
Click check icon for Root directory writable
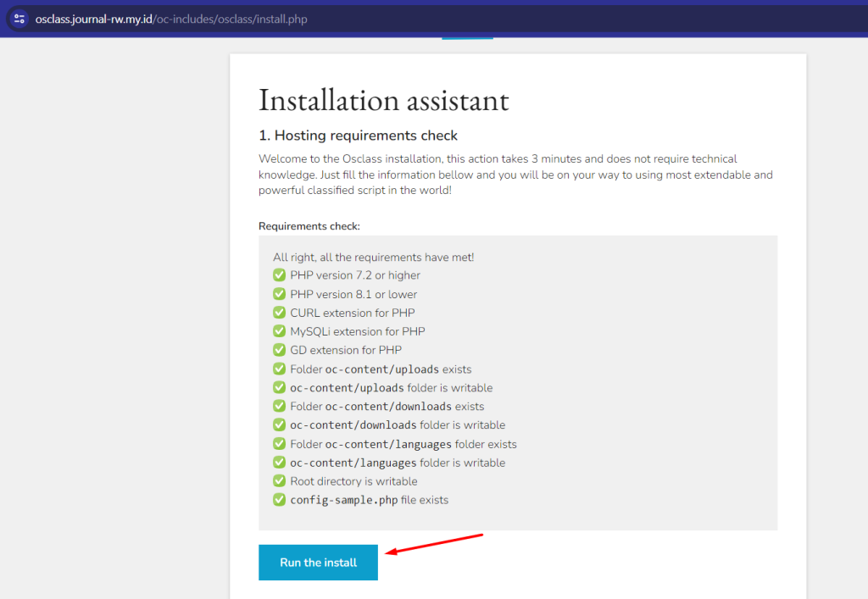(x=279, y=481)
